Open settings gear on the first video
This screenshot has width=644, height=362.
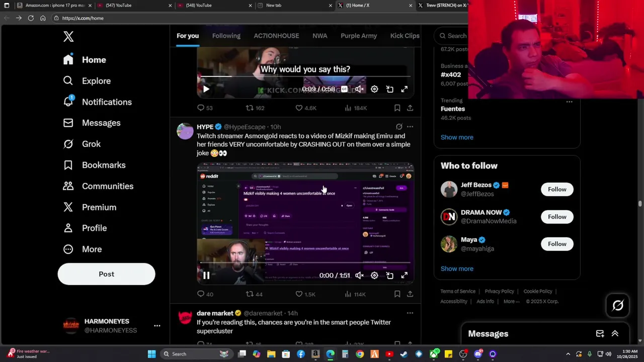[374, 89]
